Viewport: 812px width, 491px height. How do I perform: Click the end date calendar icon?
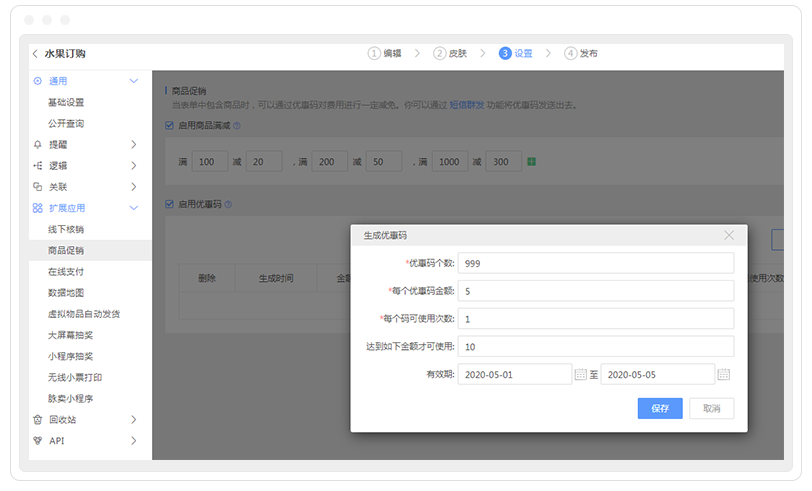[x=723, y=374]
